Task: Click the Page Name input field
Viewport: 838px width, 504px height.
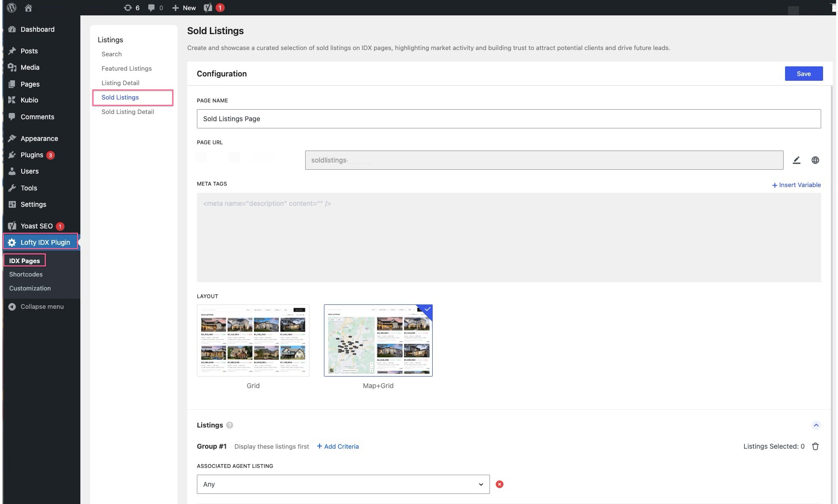Action: [509, 119]
